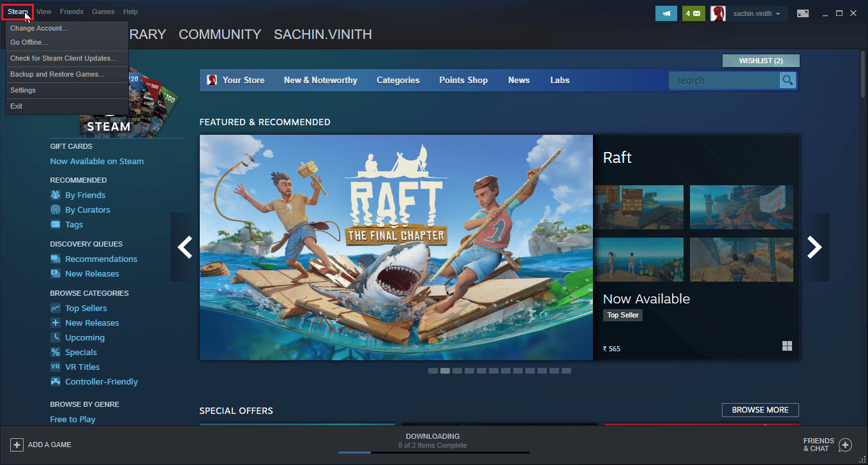
Task: Choose Backup and Restore Games
Action: pyautogui.click(x=67, y=74)
